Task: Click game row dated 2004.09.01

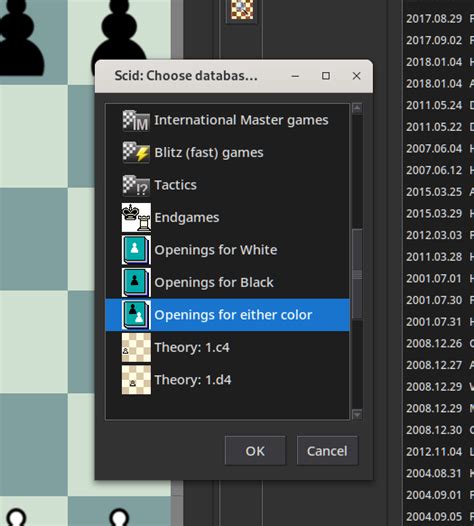Action: coord(439,495)
